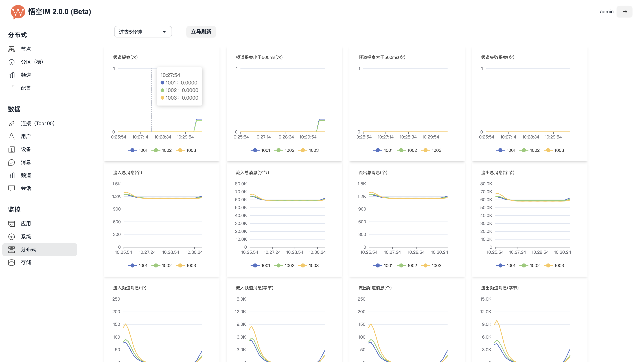This screenshot has height=362, width=644.
Task: Click the 连接 (Top100) plug icon
Action: point(12,123)
